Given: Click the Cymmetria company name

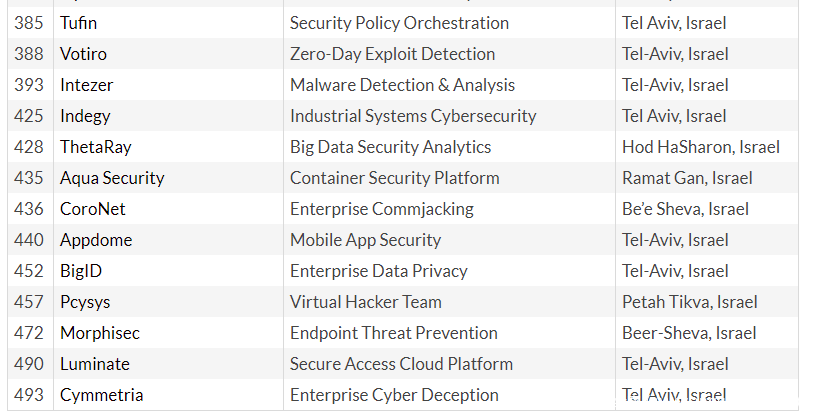Looking at the screenshot, I should pos(101,395).
